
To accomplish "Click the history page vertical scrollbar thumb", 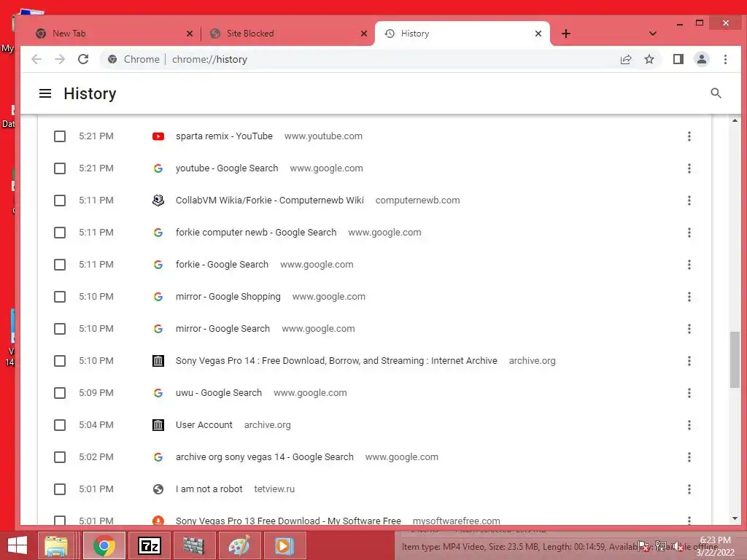I will pyautogui.click(x=735, y=360).
